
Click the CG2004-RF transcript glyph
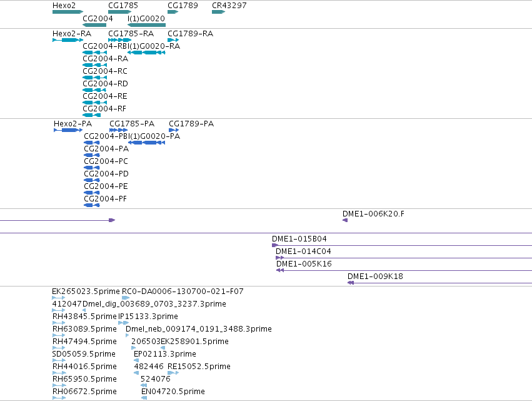(x=92, y=116)
